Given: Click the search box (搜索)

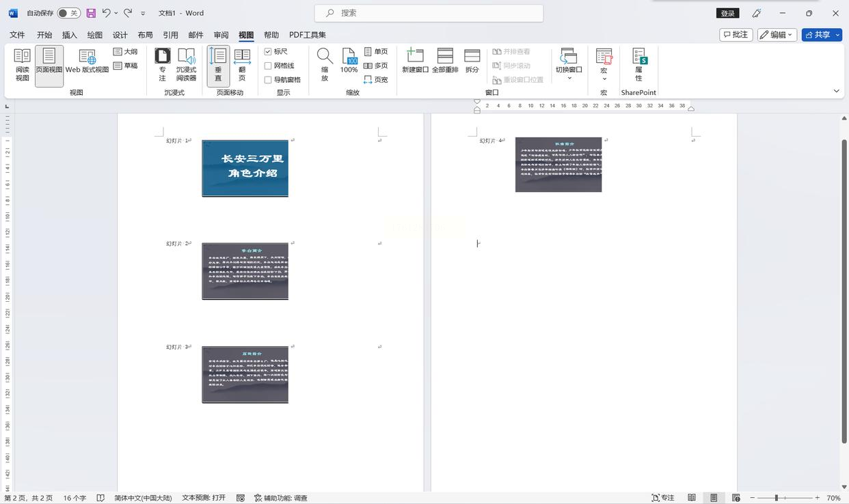Looking at the screenshot, I should 429,13.
